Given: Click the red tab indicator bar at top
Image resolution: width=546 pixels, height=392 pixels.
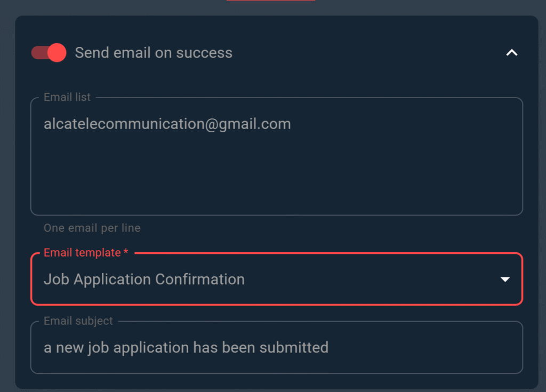Looking at the screenshot, I should [x=270, y=1].
